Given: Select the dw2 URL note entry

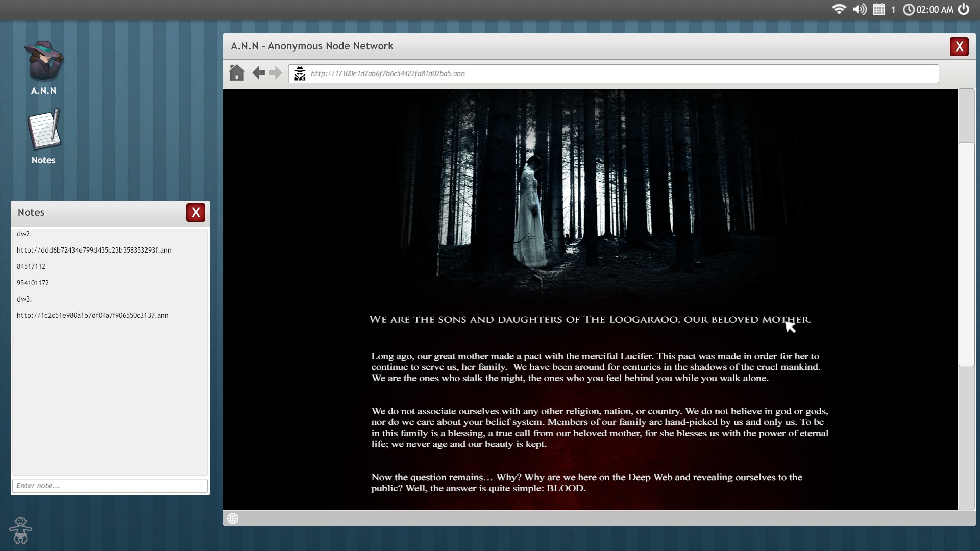Looking at the screenshot, I should [x=94, y=250].
